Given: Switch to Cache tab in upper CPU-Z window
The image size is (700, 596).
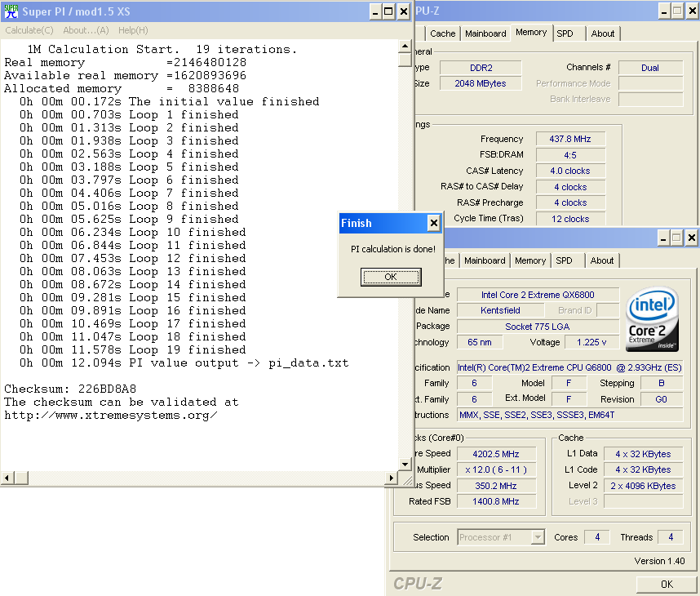Looking at the screenshot, I should [442, 33].
